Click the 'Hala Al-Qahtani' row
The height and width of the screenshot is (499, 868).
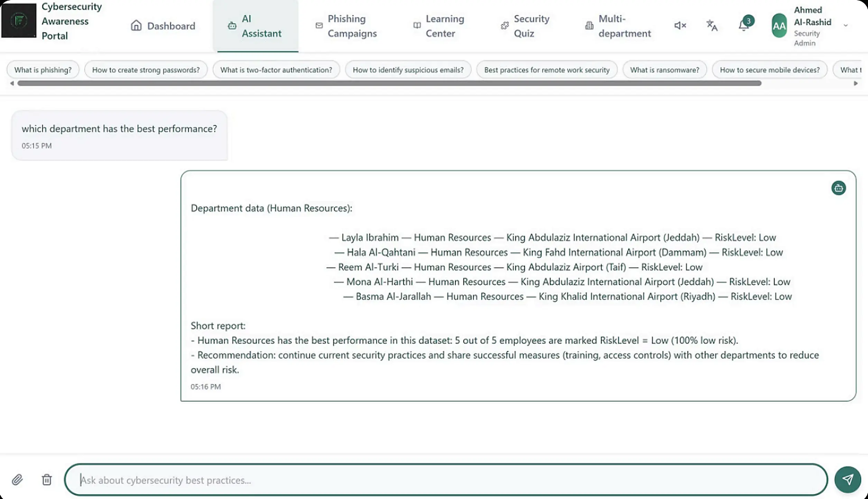558,252
